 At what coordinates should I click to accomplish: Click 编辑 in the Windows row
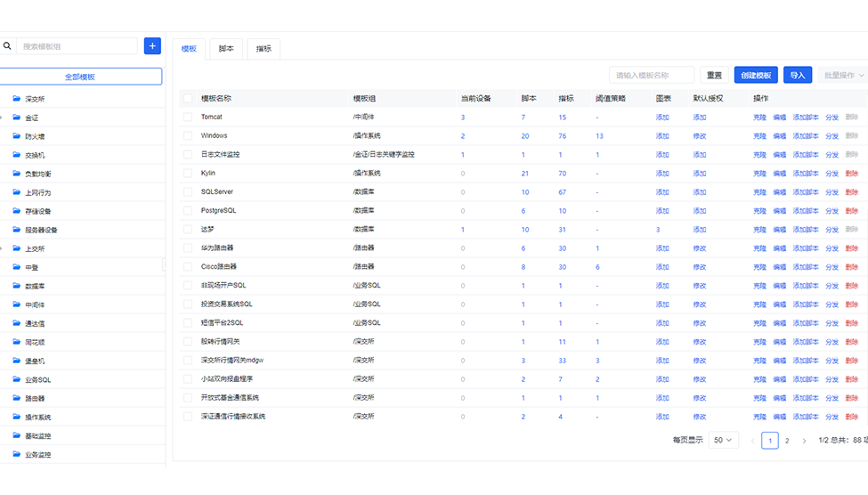pos(780,136)
